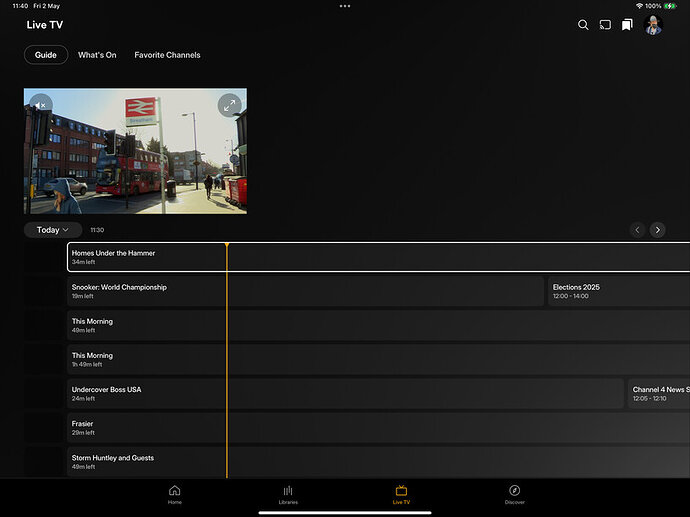Screen dimensions: 690x517
Task: Expand the preview to full screen
Action: point(229,105)
